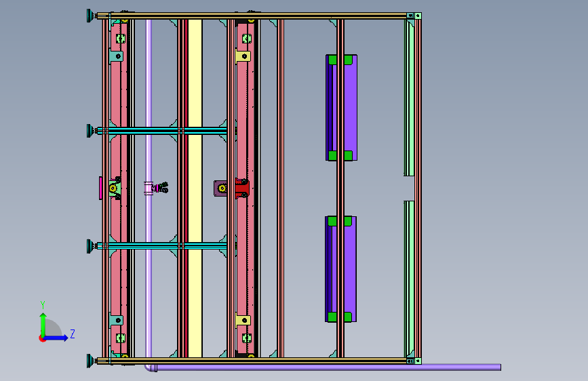Select the purple mounting block beside the red bracket
Image resolution: width=588 pixels, height=381 pixels.
(x=220, y=188)
